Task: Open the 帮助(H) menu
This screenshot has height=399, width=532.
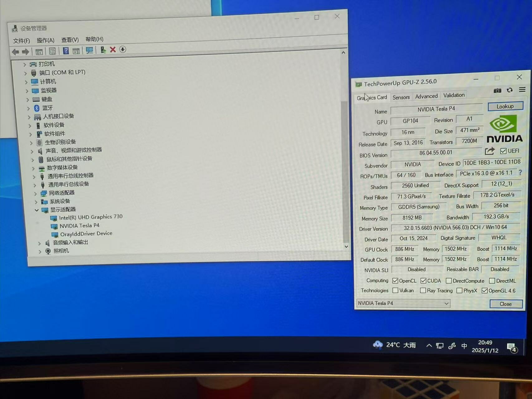Action: coord(94,39)
